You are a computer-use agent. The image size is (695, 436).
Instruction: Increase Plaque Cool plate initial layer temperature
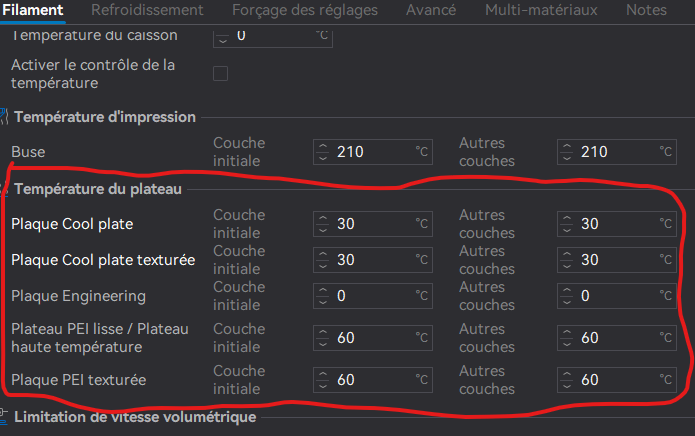[x=323, y=218]
